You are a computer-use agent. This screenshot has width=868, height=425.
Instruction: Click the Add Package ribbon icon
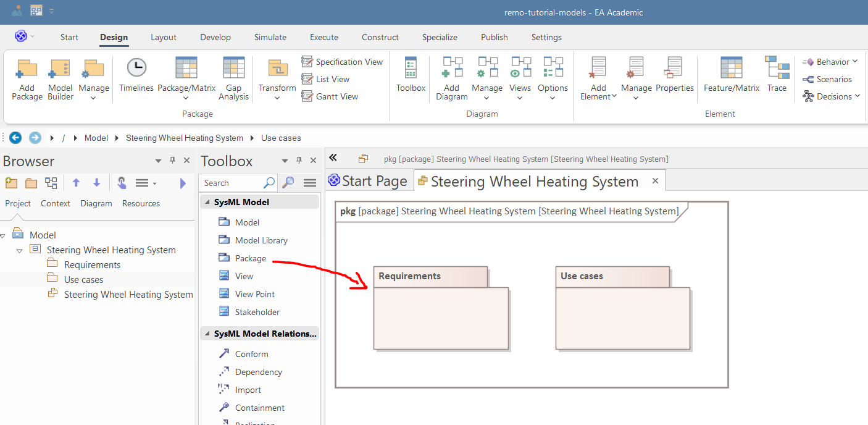click(x=27, y=79)
